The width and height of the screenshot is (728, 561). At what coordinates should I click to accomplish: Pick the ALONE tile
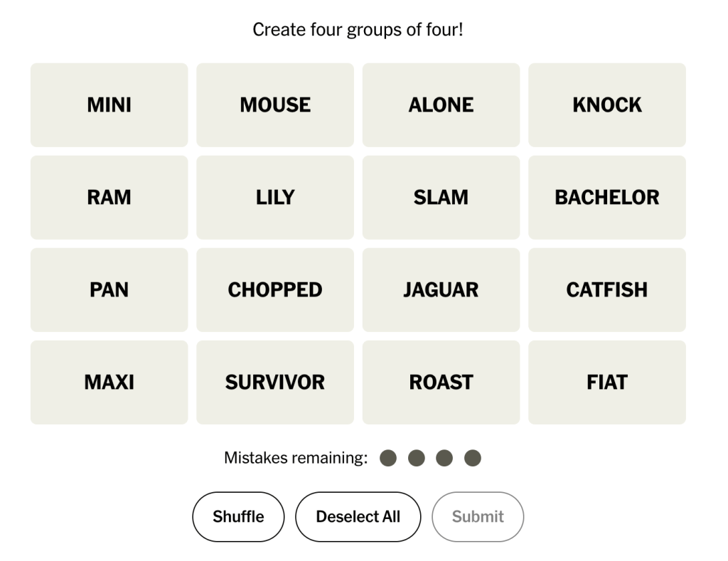click(441, 105)
